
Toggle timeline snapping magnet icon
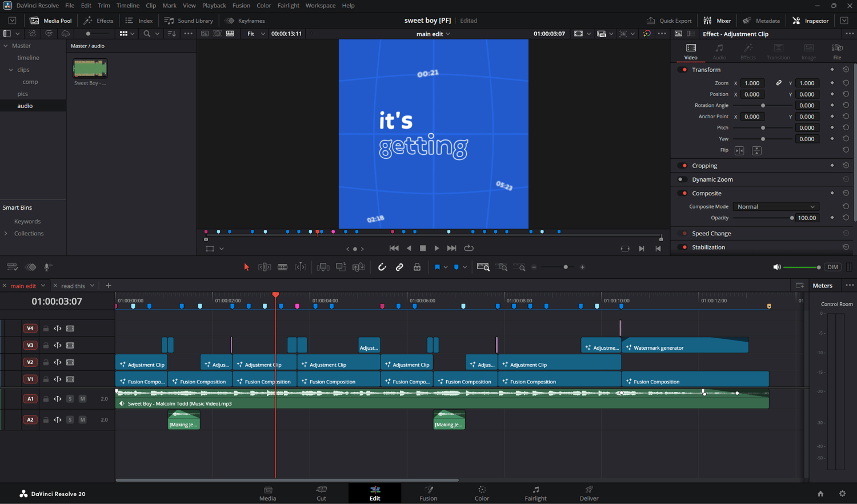[382, 267]
